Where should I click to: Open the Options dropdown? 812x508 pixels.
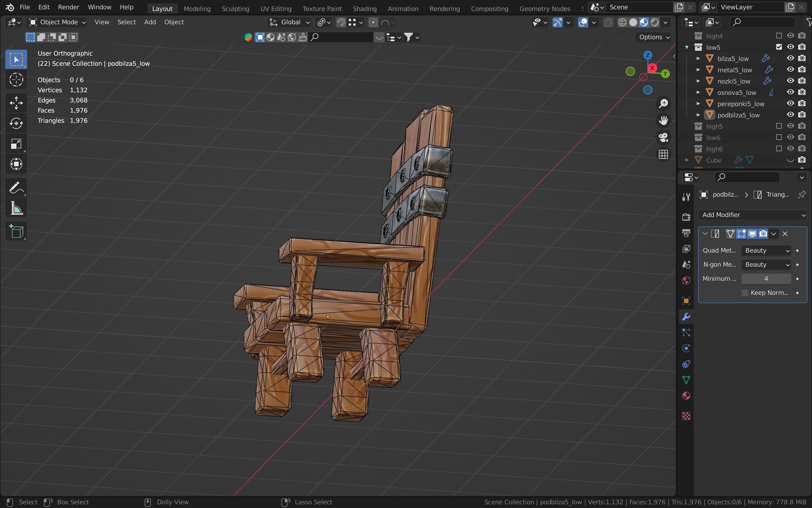[x=654, y=37]
